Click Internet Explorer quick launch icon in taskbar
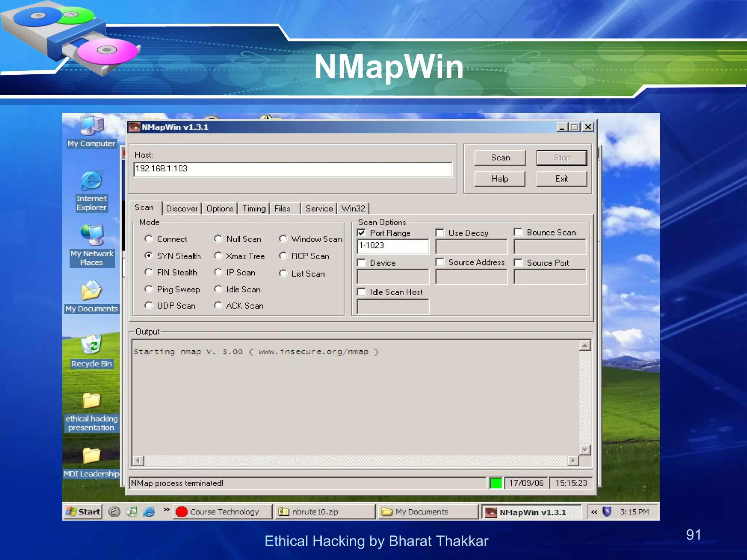The width and height of the screenshot is (747, 560). tap(149, 512)
